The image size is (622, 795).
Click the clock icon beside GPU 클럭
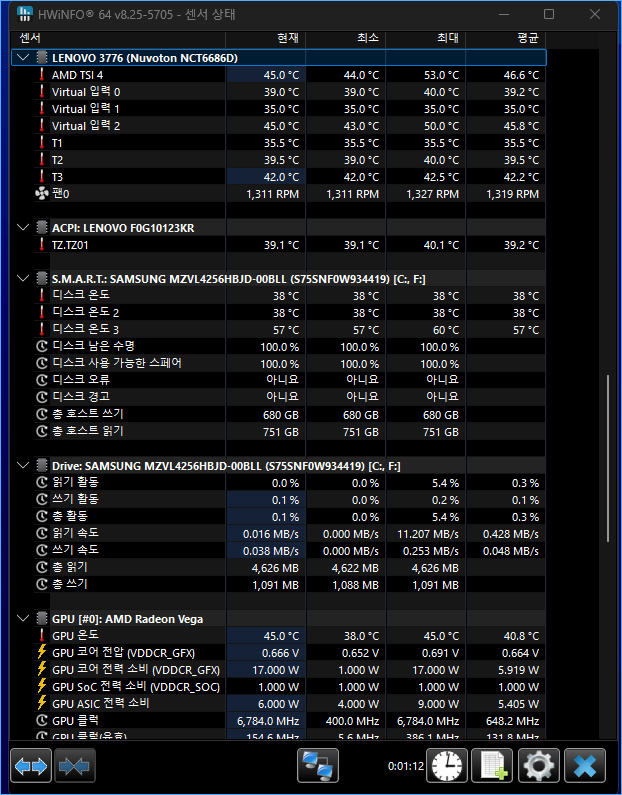pos(42,720)
